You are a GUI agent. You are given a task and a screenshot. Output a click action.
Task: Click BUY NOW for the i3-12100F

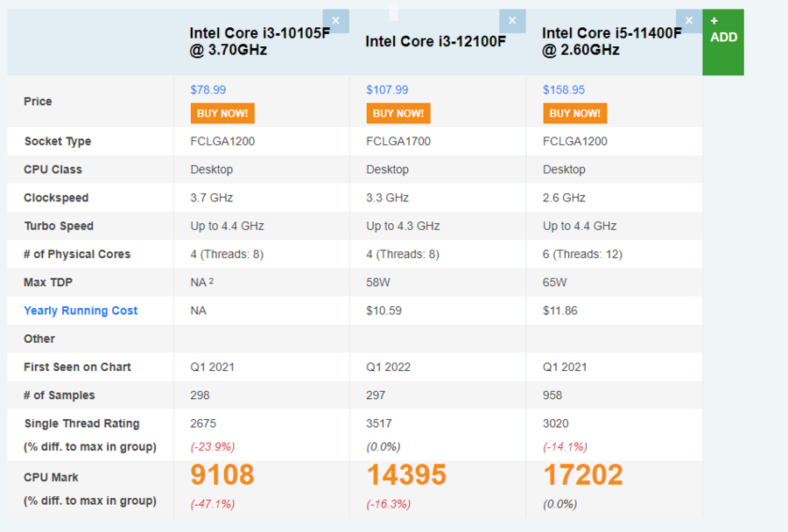(398, 113)
